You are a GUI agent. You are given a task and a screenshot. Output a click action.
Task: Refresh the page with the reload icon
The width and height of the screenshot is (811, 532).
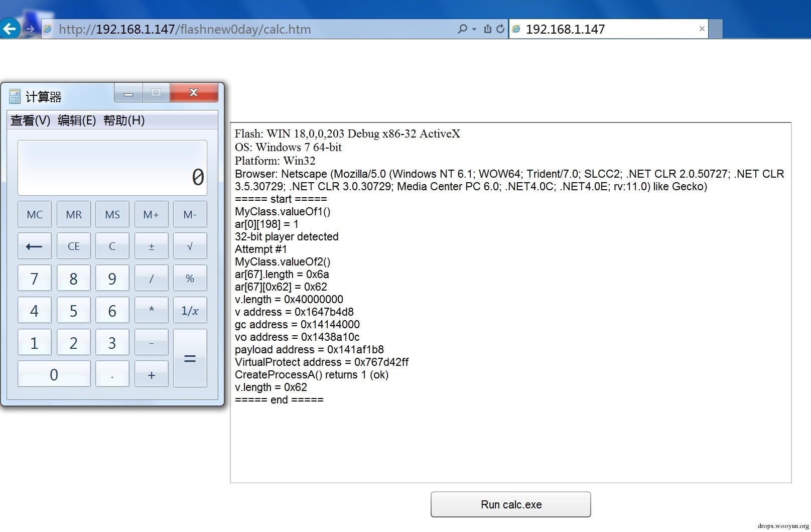click(500, 29)
